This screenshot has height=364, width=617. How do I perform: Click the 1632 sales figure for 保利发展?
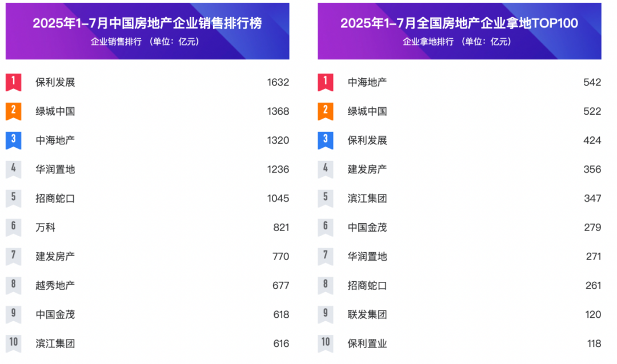click(278, 82)
